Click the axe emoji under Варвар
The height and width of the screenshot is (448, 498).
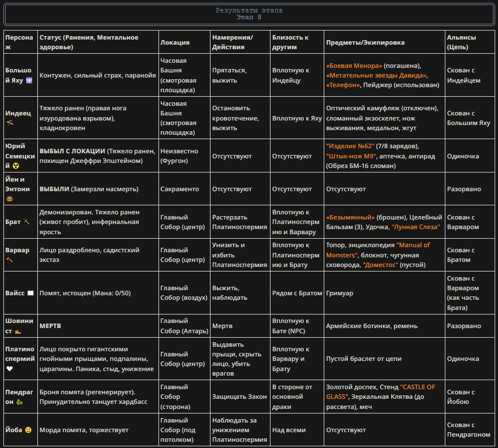pos(10,260)
